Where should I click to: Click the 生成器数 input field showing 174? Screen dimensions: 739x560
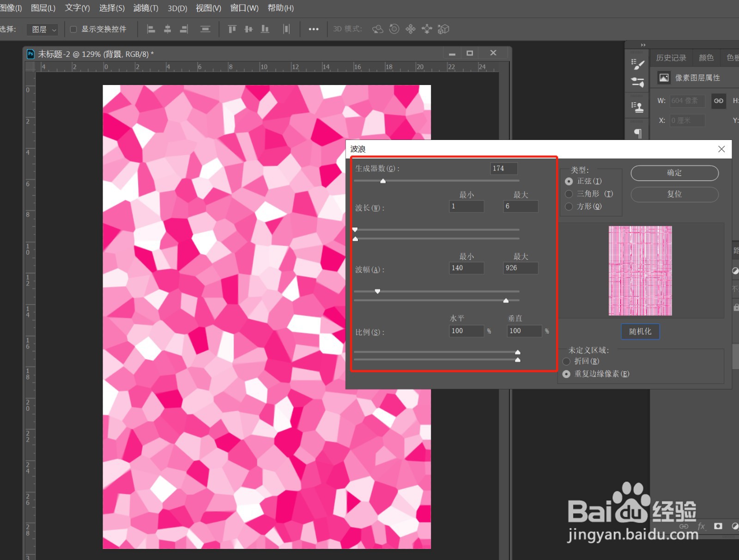tap(504, 169)
